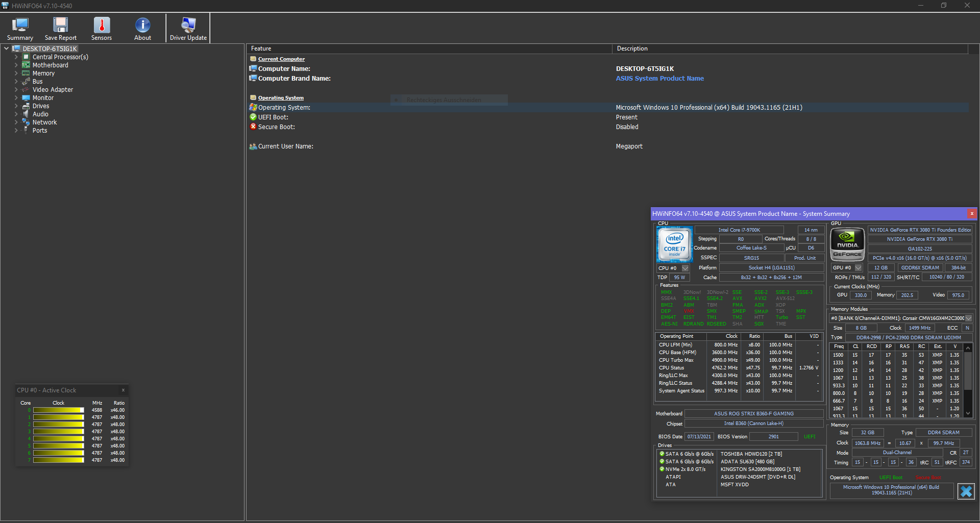
Task: Click the Core 3 clock bar
Action: [59, 432]
